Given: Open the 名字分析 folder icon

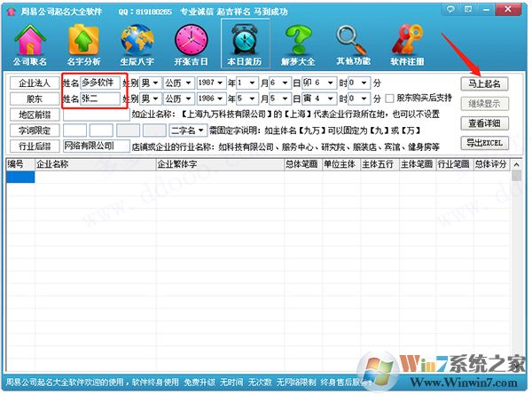Looking at the screenshot, I should 83,44.
